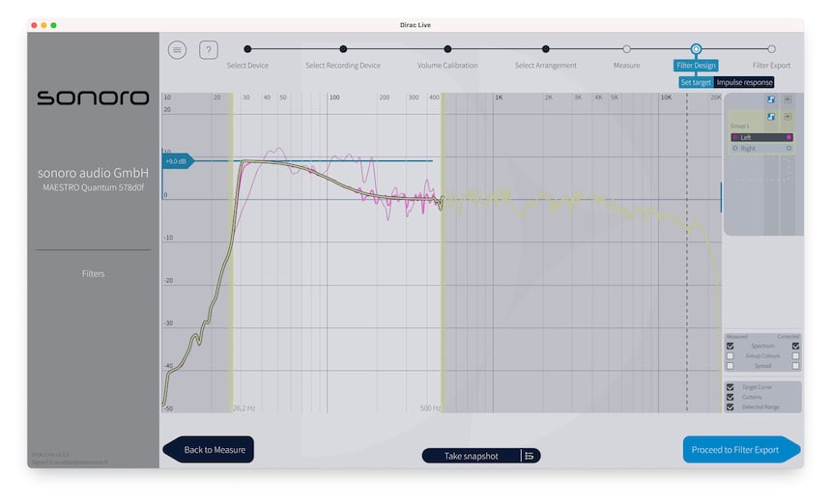Enable Corrected Spread checkbox
831x504 pixels.
[795, 366]
